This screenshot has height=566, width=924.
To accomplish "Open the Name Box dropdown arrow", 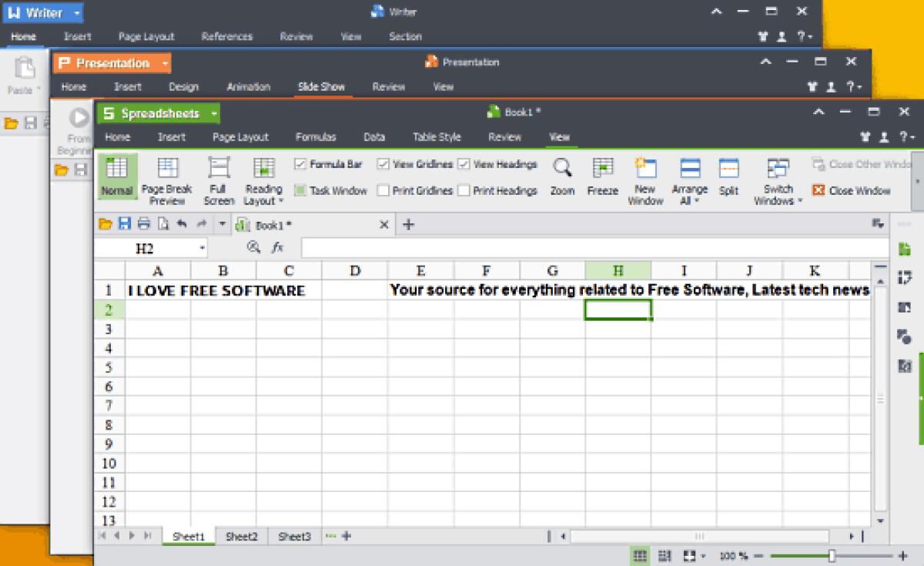I will point(203,247).
